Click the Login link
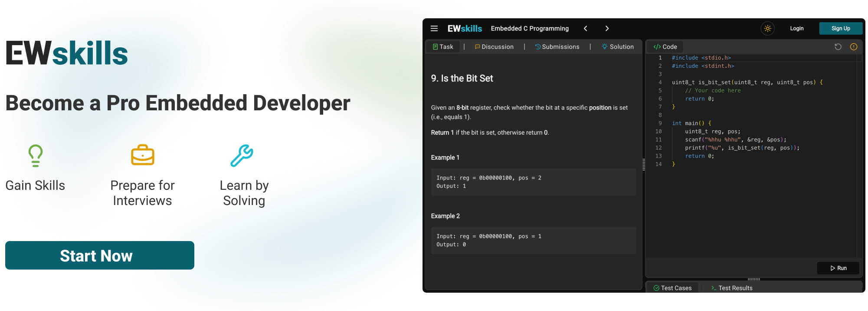Image resolution: width=868 pixels, height=311 pixels. click(796, 29)
